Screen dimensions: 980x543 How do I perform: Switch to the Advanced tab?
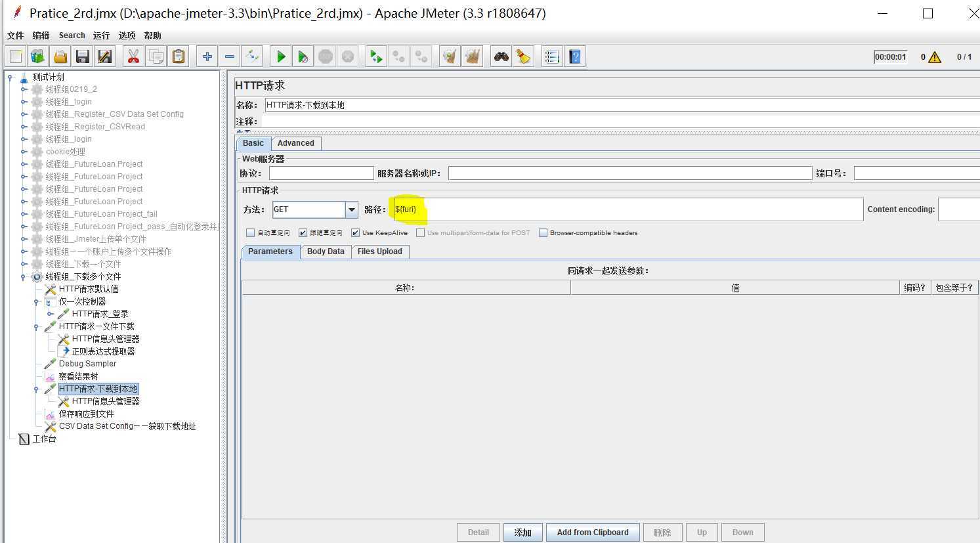[296, 143]
